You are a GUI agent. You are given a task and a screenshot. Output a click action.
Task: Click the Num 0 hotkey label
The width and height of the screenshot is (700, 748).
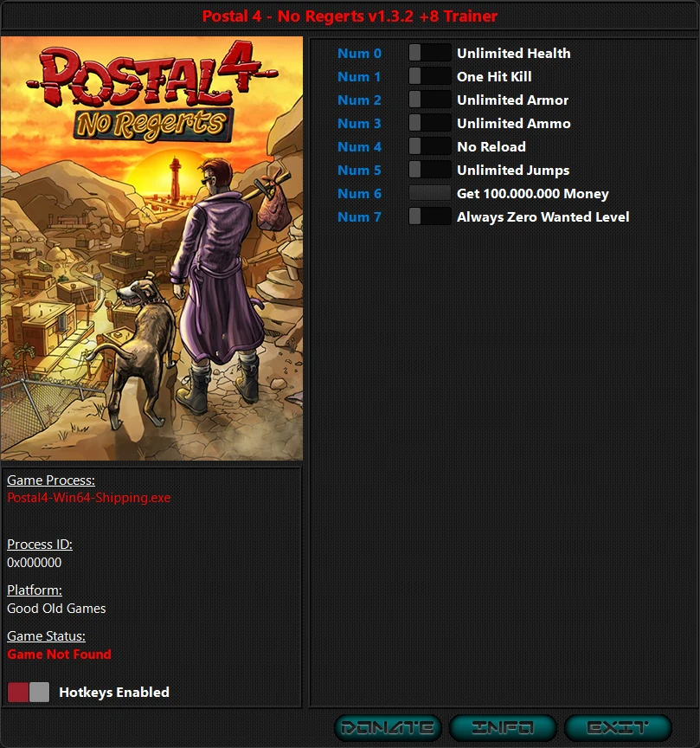[359, 53]
